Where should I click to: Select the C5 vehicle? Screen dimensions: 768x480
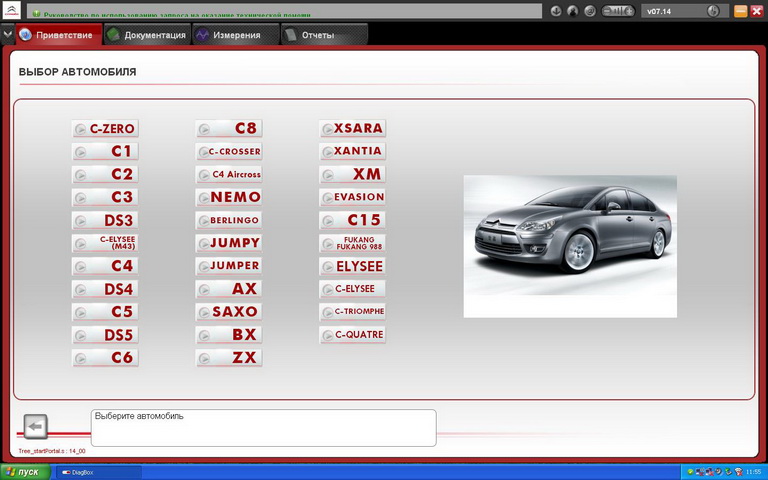point(105,312)
